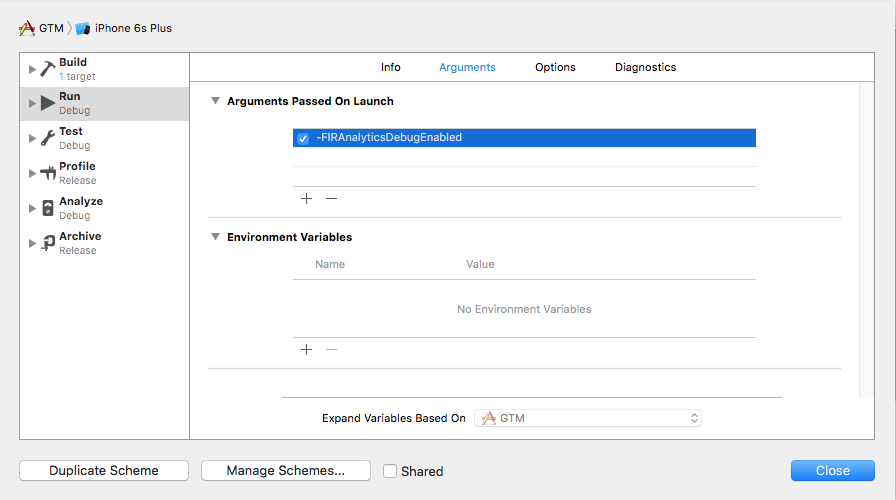The image size is (896, 500).
Task: Click the Analyze icon in sidebar
Action: coord(48,208)
